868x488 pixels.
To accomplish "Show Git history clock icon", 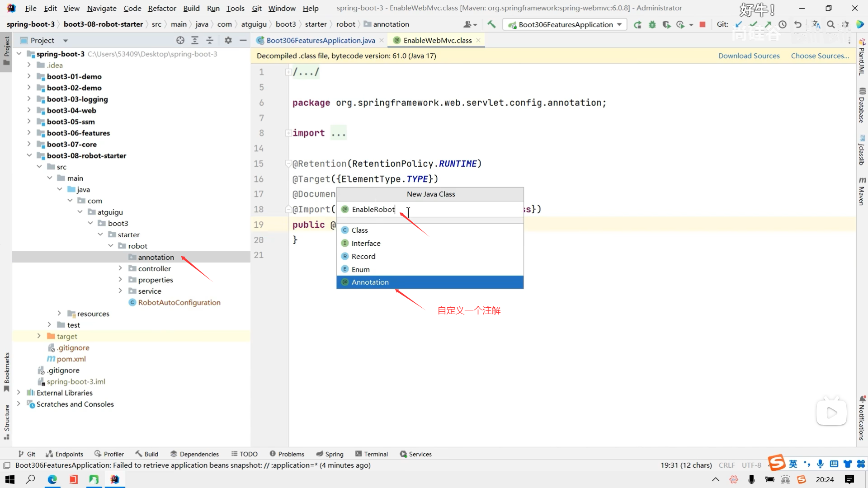I will [783, 24].
